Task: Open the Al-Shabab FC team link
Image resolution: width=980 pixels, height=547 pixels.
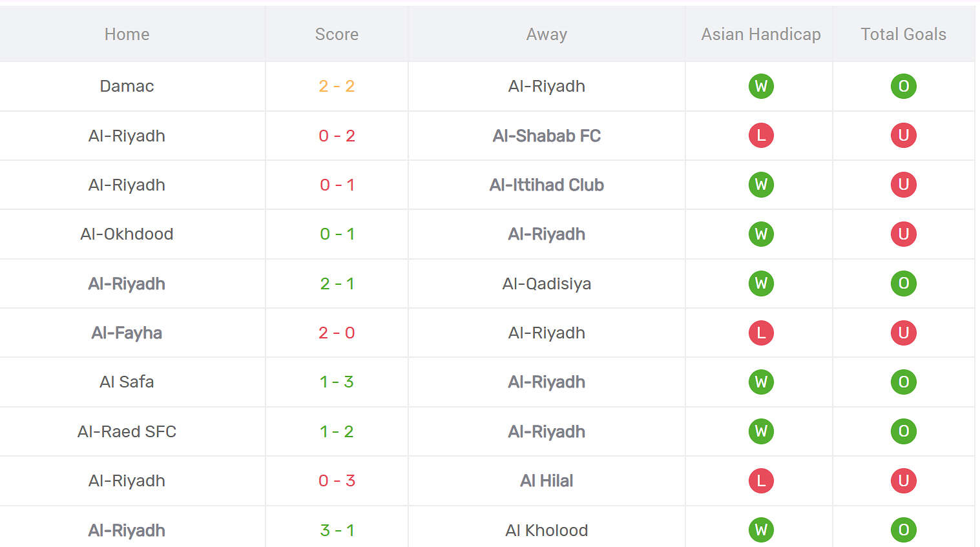Action: [547, 136]
